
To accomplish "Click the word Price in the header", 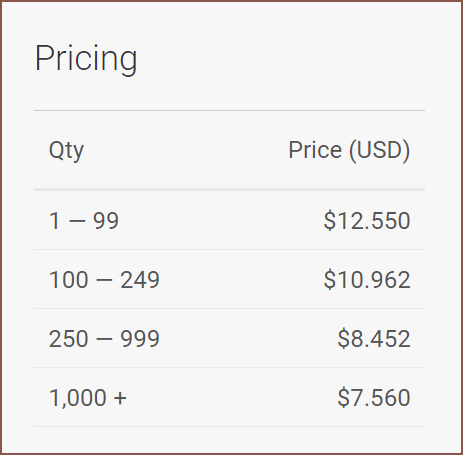I will click(315, 150).
